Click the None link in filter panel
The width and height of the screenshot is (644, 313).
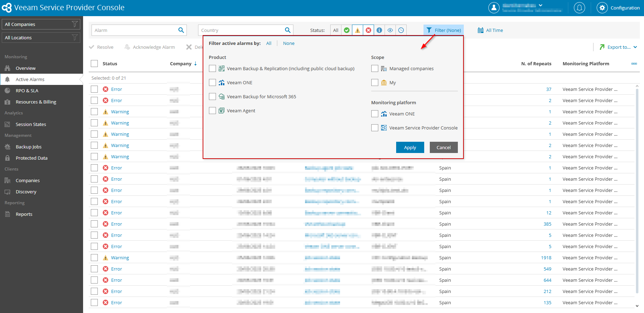pos(289,43)
